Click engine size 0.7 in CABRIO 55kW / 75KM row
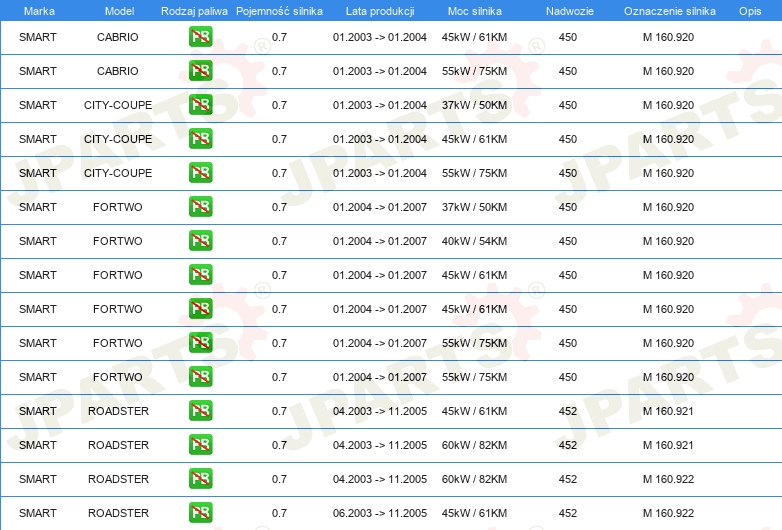The width and height of the screenshot is (782, 530). (x=279, y=71)
